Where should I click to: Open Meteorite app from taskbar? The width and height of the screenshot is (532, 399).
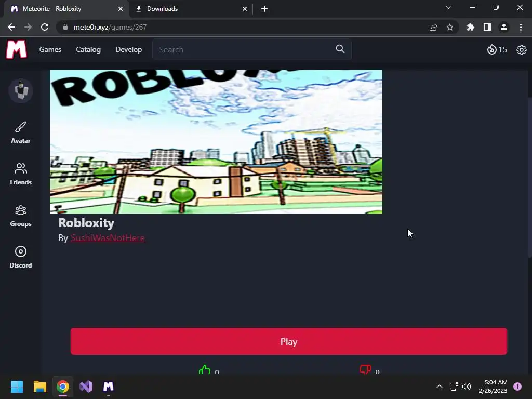(x=109, y=387)
